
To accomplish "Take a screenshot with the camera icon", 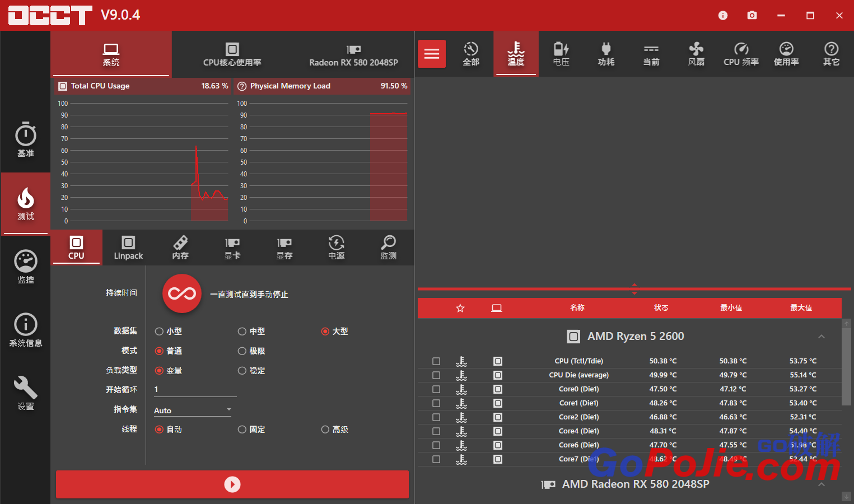I will pos(752,15).
